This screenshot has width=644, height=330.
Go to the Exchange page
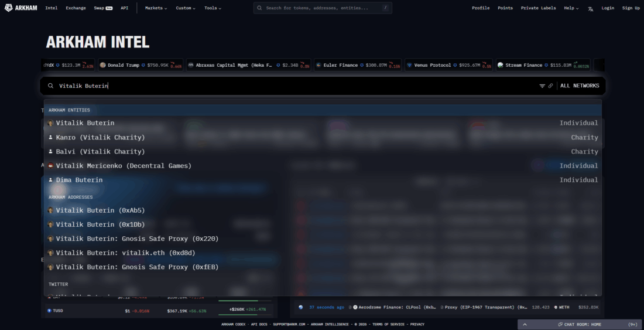pos(76,8)
